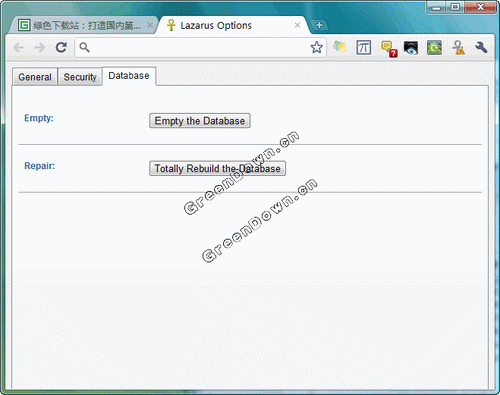Viewport: 500px width, 395px height.
Task: Click the Lazarus ankh warning extension icon
Action: pos(458,48)
